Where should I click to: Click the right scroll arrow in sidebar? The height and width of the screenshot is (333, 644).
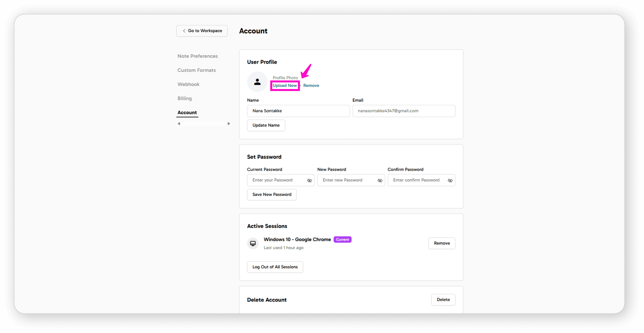click(229, 124)
